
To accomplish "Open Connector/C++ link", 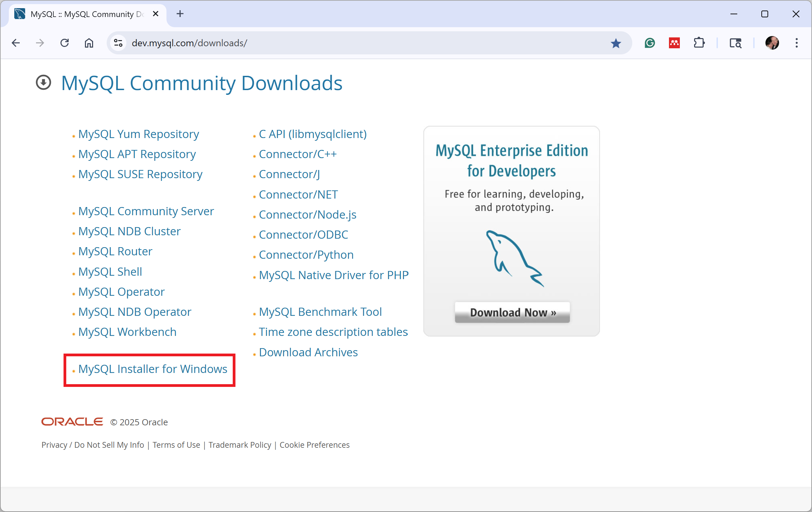I will coord(298,154).
